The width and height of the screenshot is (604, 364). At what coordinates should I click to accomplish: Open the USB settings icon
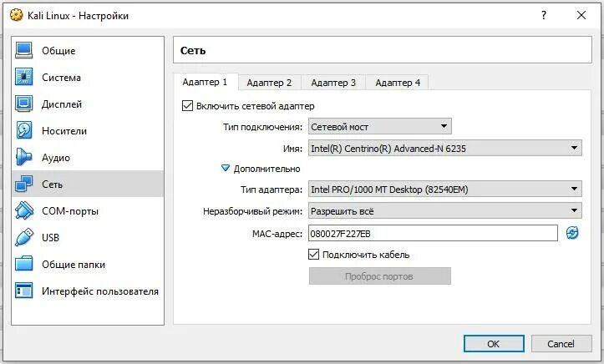[24, 238]
